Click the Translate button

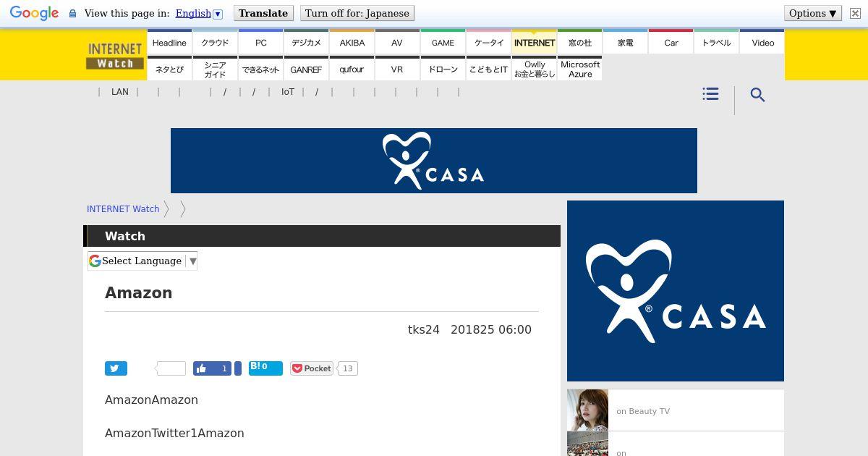click(263, 13)
